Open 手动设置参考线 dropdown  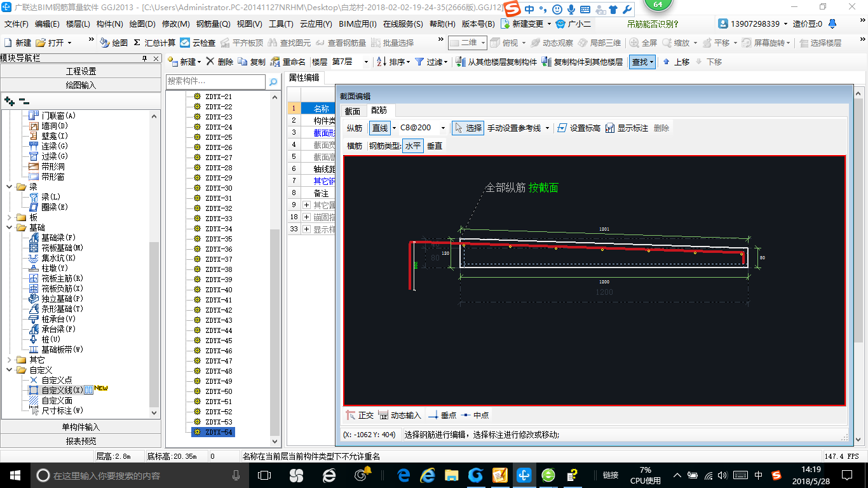[x=548, y=128]
